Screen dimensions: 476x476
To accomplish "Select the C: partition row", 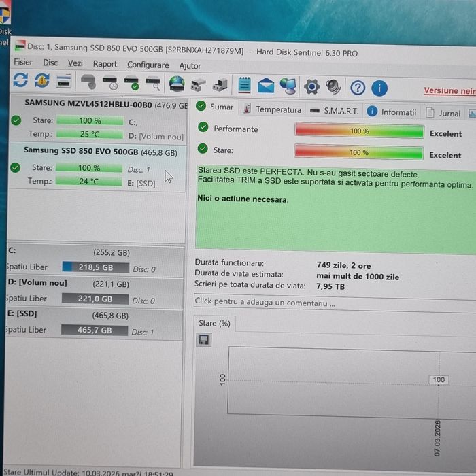I will click(x=95, y=260).
